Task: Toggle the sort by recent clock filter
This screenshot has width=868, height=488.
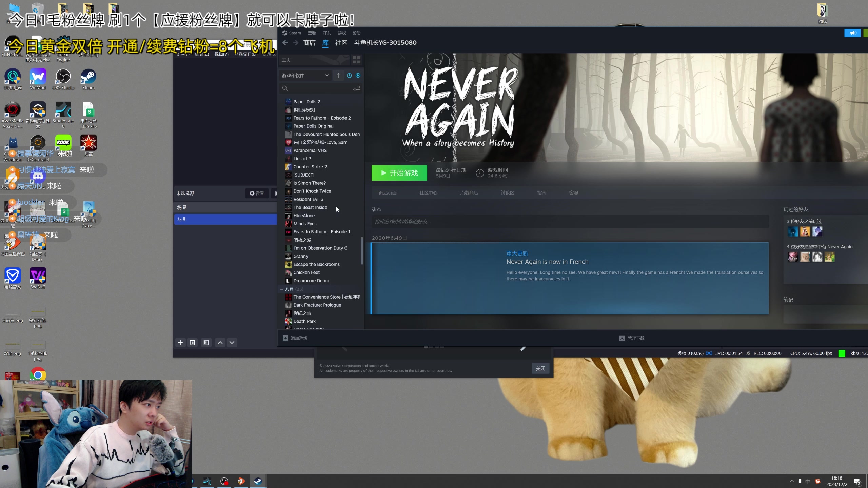Action: (349, 76)
